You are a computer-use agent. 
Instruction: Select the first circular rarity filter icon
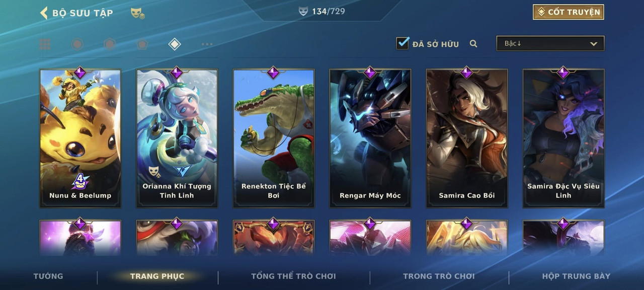(77, 44)
